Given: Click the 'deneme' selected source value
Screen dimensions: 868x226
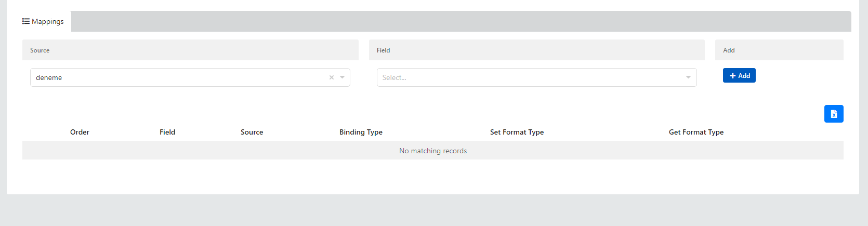Looking at the screenshot, I should click(x=49, y=77).
